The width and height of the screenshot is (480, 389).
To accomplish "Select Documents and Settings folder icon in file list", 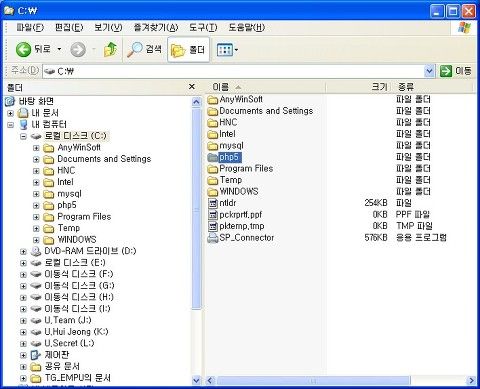I will [212, 111].
